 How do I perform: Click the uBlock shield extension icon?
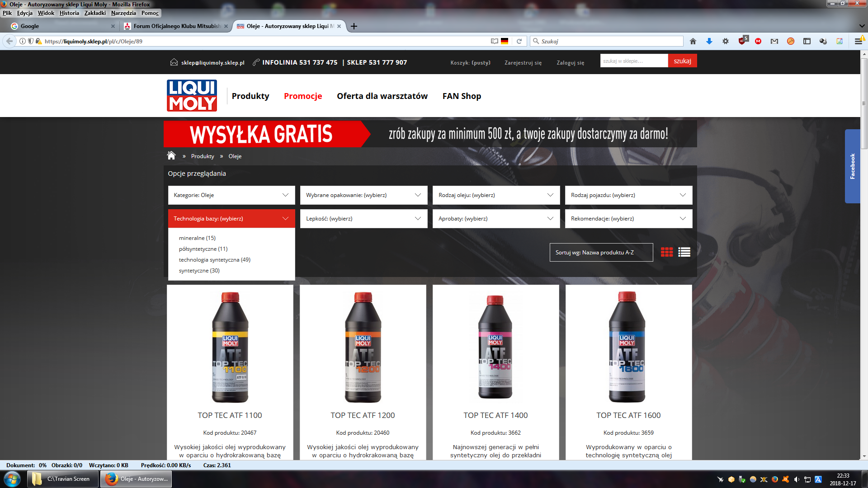point(743,41)
